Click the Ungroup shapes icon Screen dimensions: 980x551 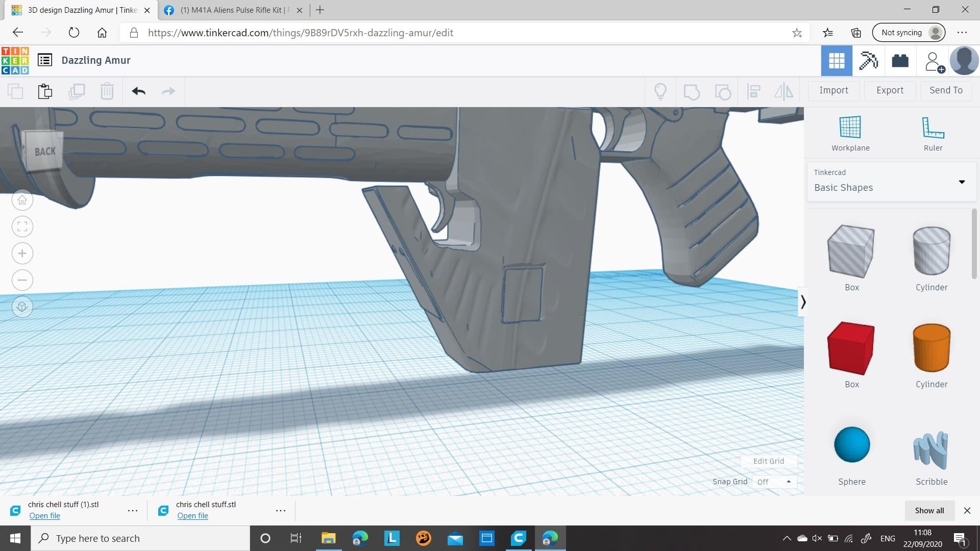(723, 92)
